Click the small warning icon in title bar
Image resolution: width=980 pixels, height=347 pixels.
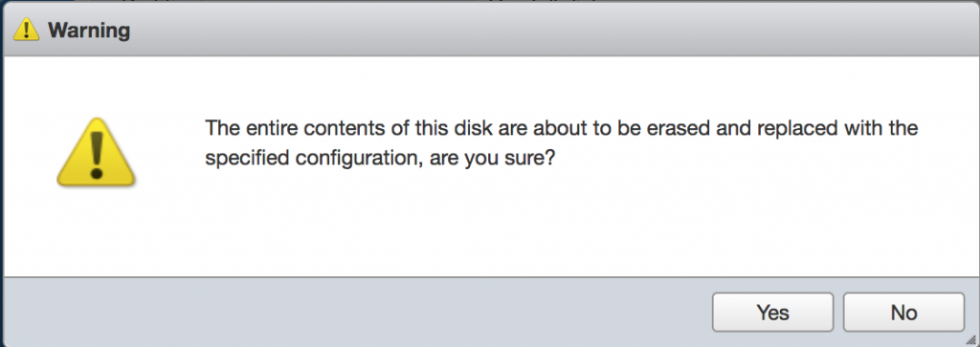(26, 30)
